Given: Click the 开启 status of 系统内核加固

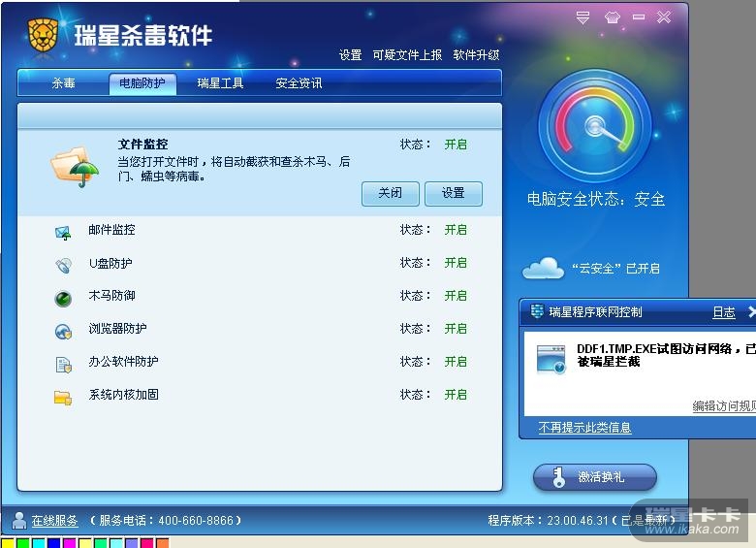Looking at the screenshot, I should tap(456, 395).
